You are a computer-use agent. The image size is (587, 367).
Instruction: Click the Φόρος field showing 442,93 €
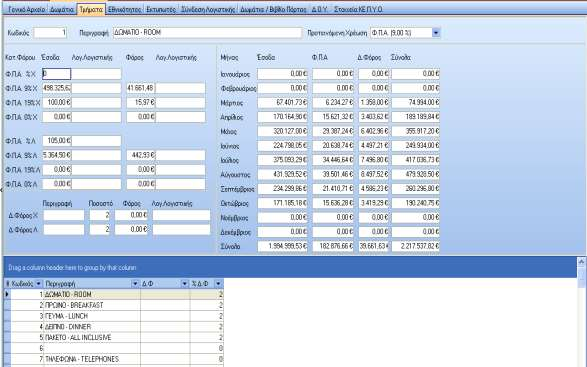141,155
